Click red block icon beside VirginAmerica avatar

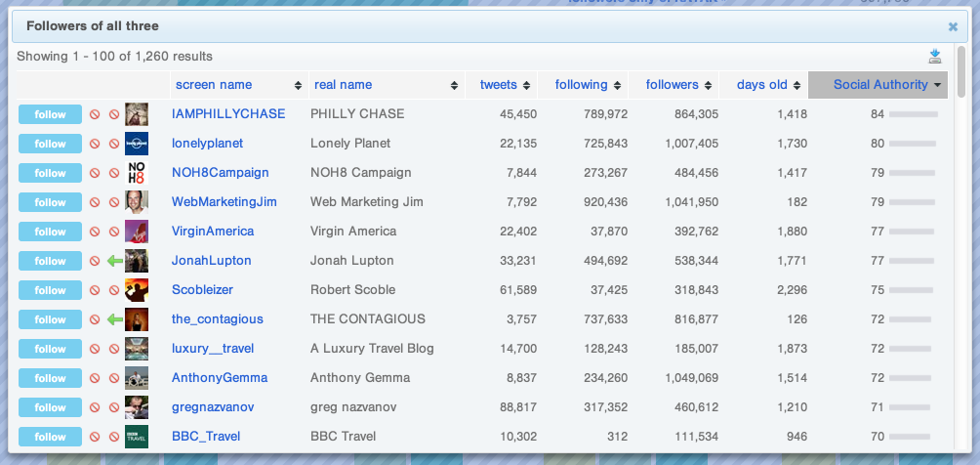pos(114,232)
